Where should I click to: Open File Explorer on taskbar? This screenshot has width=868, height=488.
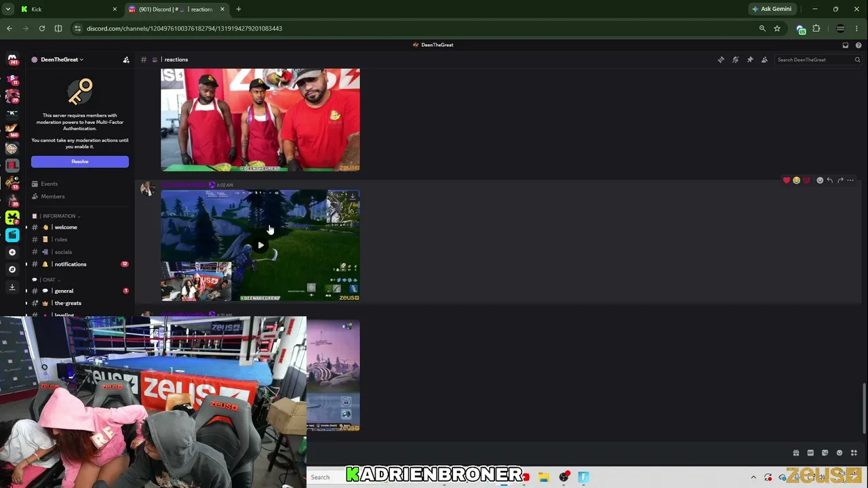coord(544,477)
